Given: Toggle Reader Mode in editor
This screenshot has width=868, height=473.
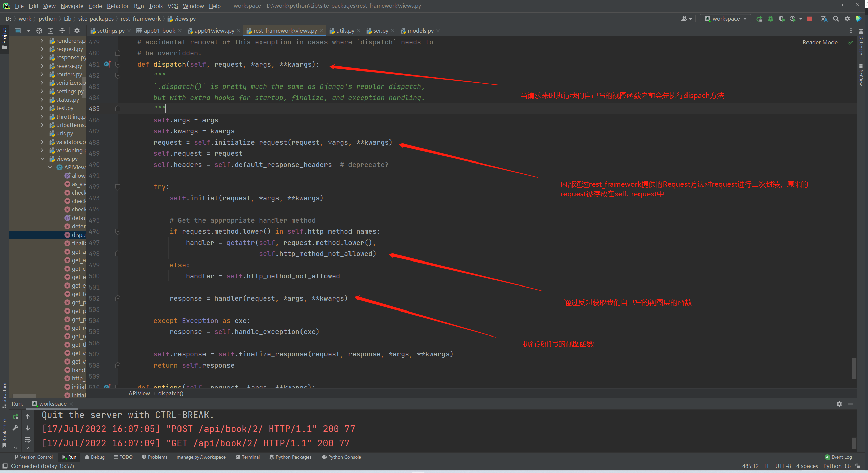Looking at the screenshot, I should [820, 42].
